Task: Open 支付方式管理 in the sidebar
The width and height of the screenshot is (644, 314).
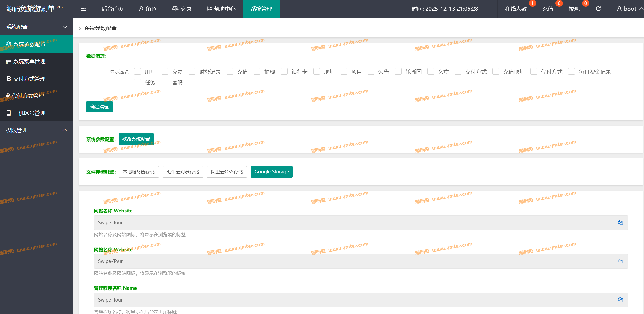Action: [x=29, y=79]
